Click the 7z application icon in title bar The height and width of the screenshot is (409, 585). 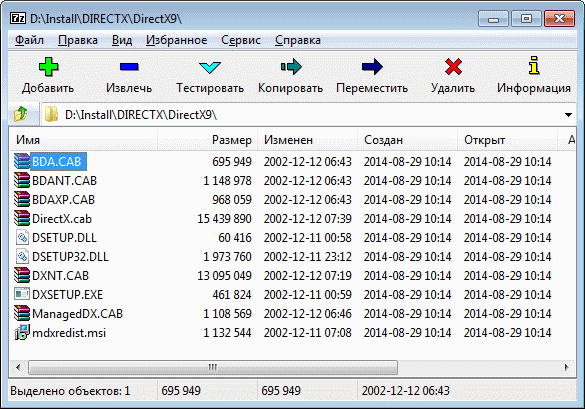pyautogui.click(x=18, y=18)
